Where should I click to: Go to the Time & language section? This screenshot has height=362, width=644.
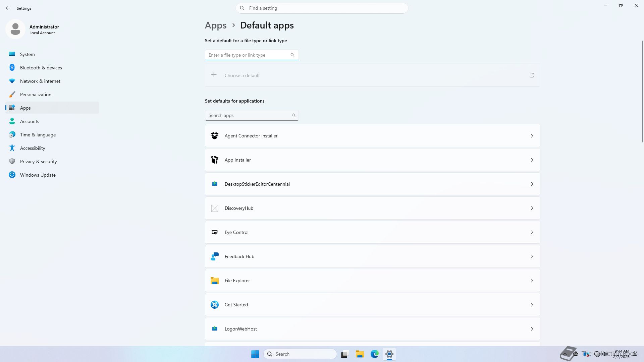tap(38, 135)
